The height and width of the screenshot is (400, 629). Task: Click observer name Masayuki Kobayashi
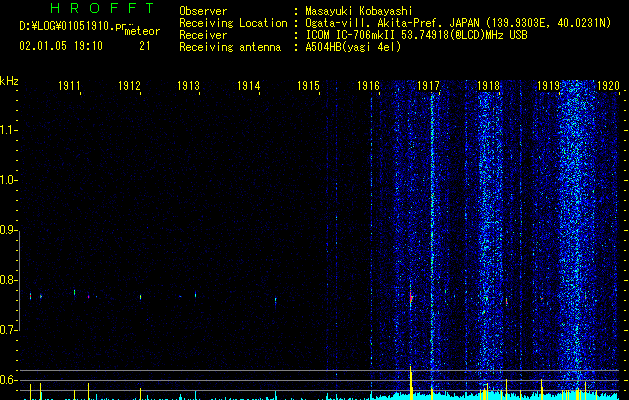(359, 11)
